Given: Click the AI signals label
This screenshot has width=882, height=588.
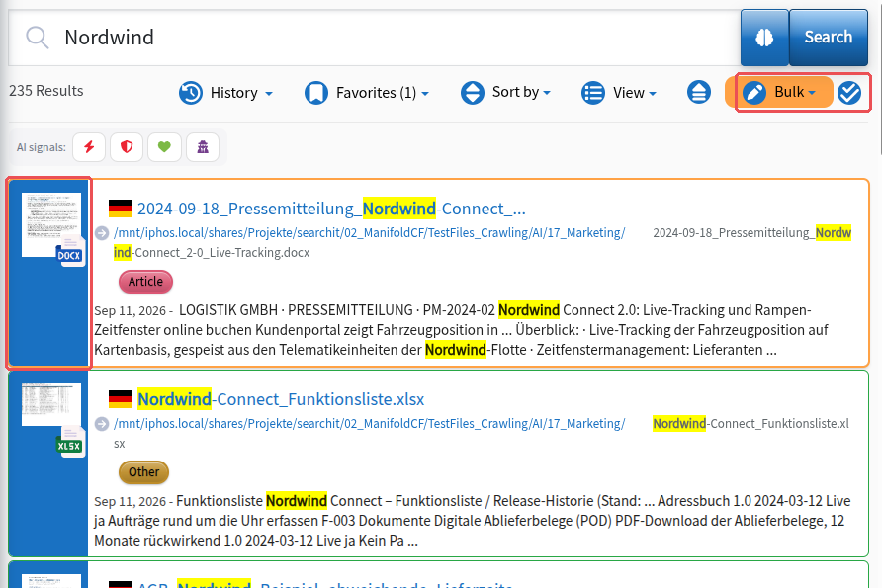Looking at the screenshot, I should pos(42,147).
